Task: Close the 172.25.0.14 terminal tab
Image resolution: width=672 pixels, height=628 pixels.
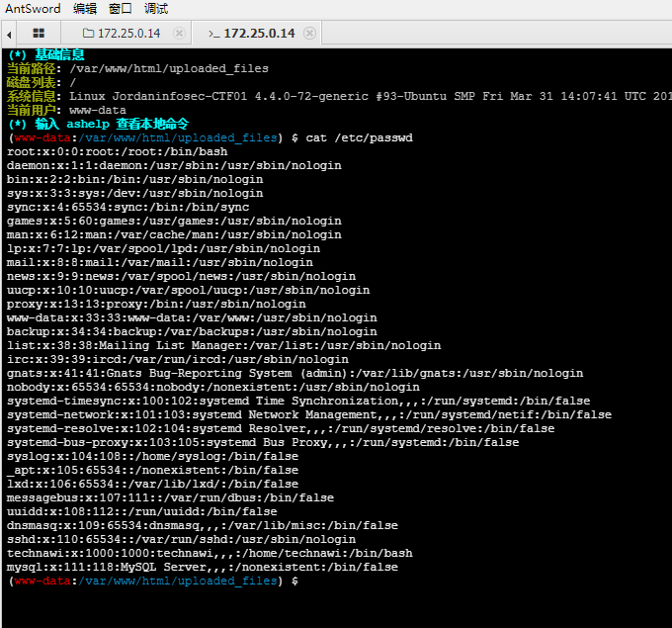Action: tap(309, 33)
